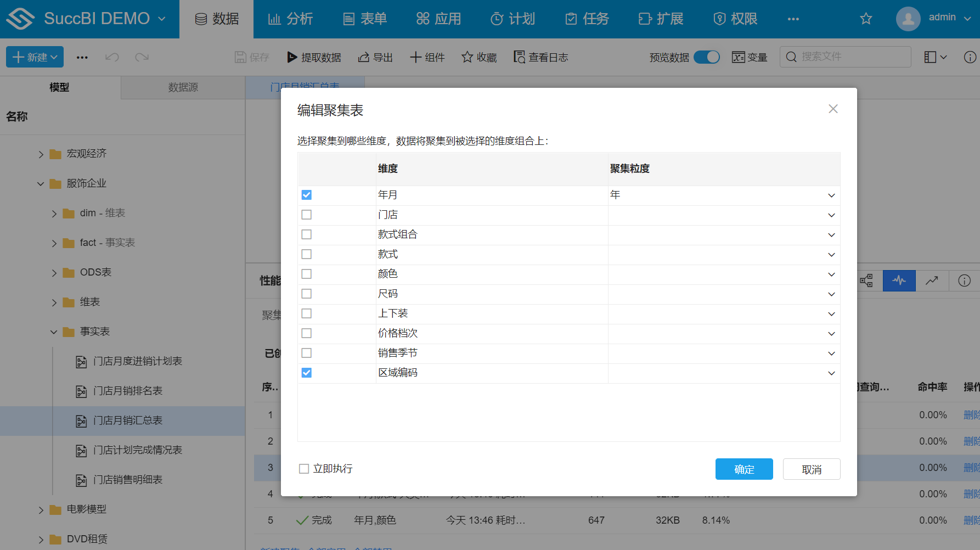This screenshot has height=550, width=980.
Task: Open 查看日志 via its log icon
Action: point(540,57)
